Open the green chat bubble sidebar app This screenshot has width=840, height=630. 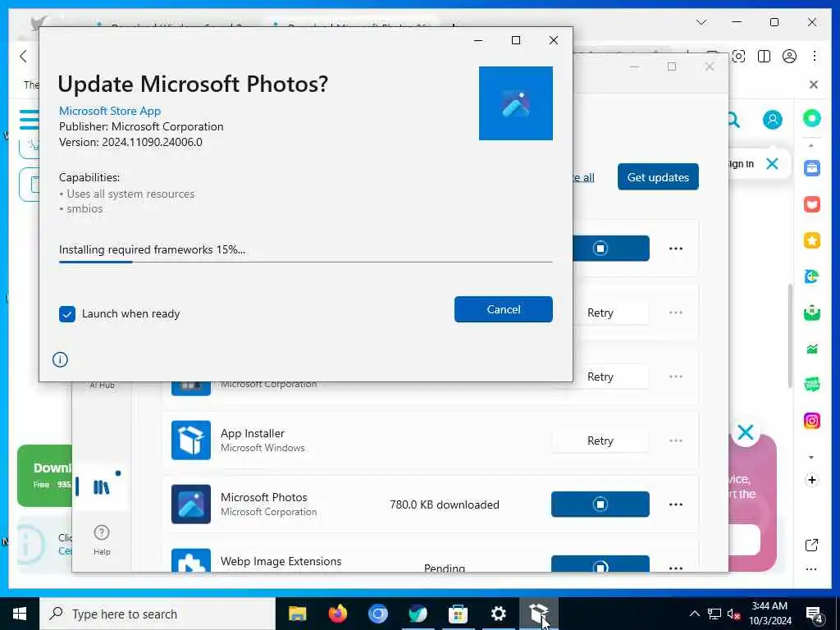(x=811, y=384)
